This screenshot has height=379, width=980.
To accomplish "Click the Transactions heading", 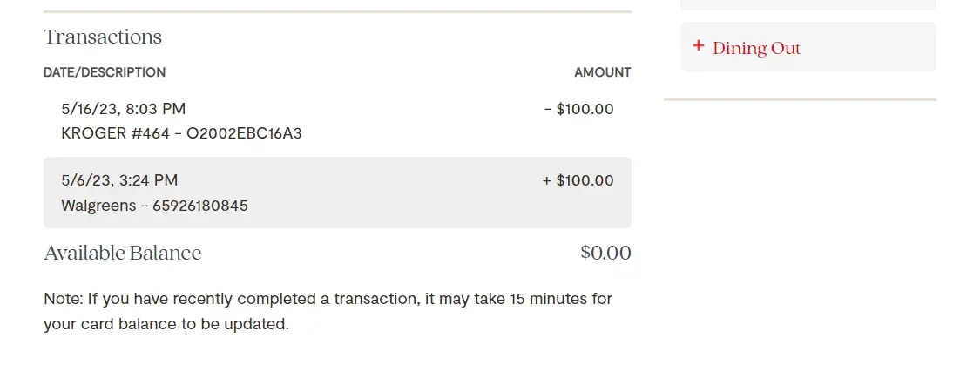I will click(x=103, y=37).
